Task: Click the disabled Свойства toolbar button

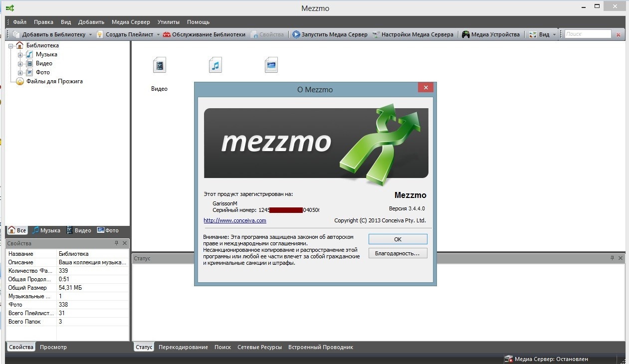Action: tap(267, 34)
